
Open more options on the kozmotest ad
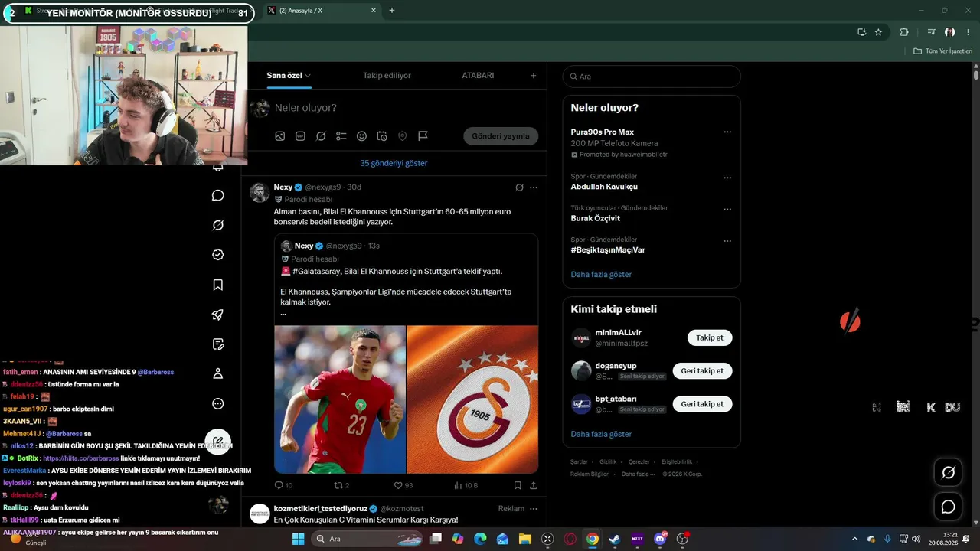pos(534,508)
